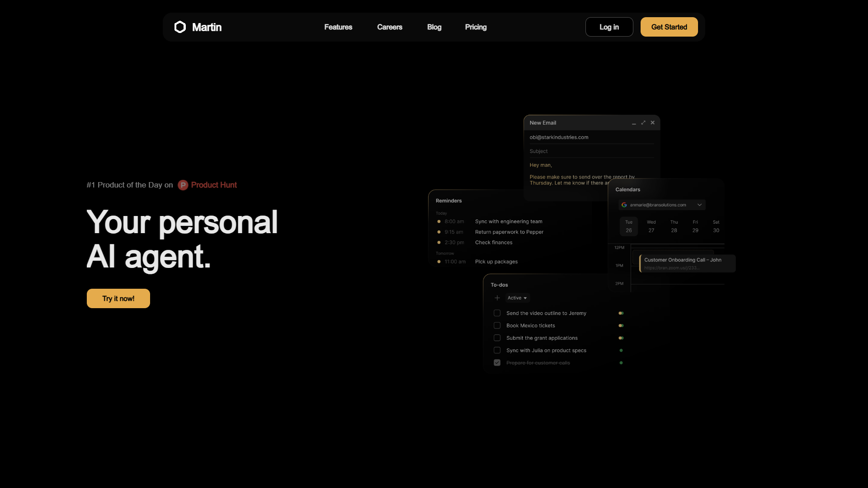Screen dimensions: 868x488
Task: Click the Martin hexagon logo icon
Action: [x=180, y=27]
